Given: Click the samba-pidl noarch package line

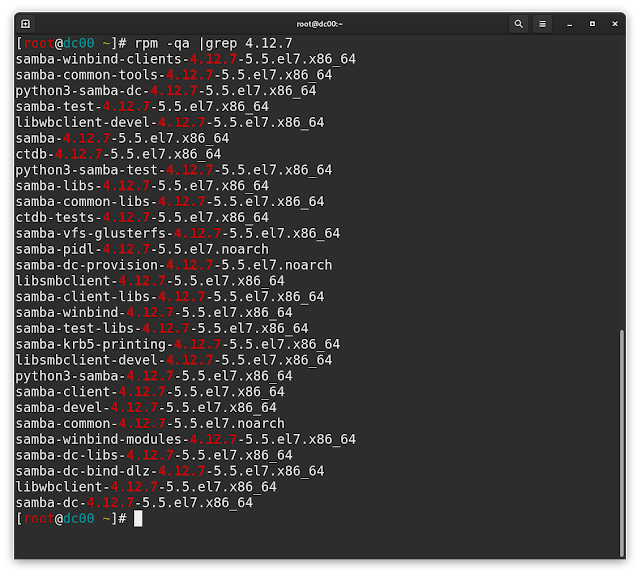Looking at the screenshot, I should 142,249.
